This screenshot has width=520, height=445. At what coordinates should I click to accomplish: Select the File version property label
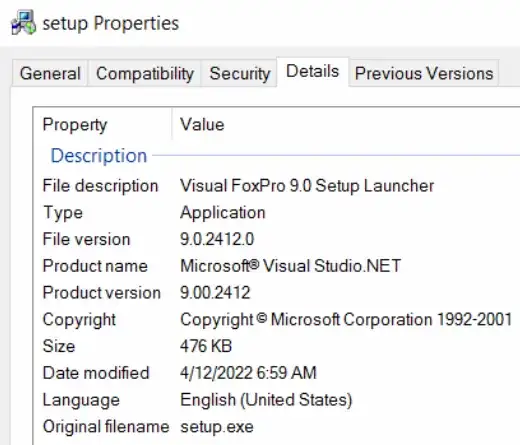click(86, 239)
